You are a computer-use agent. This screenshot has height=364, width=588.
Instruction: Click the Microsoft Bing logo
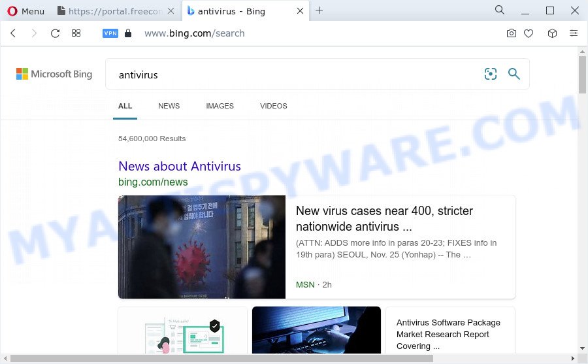pos(54,74)
